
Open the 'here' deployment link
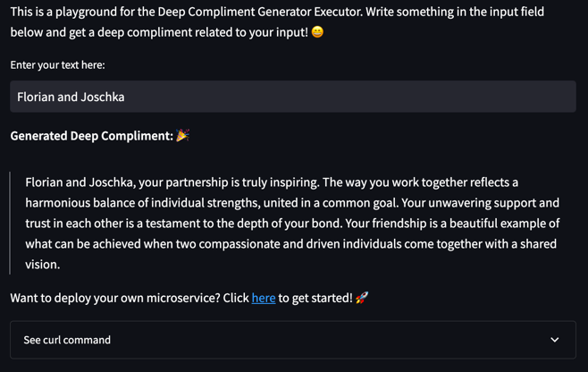(x=263, y=298)
